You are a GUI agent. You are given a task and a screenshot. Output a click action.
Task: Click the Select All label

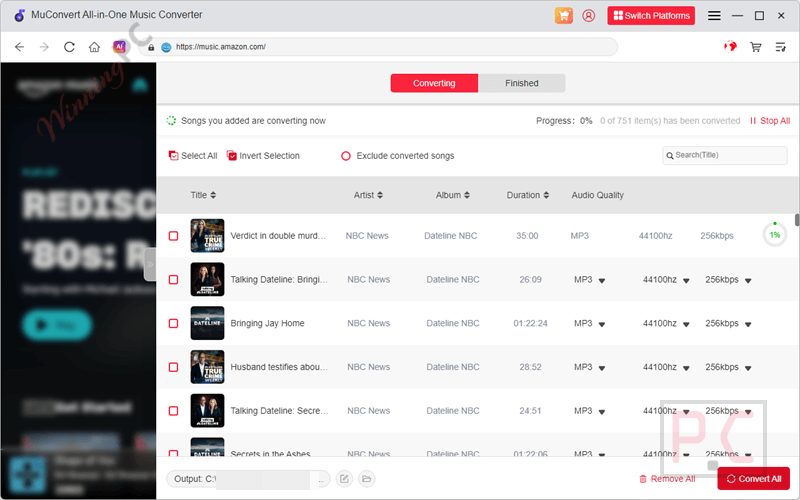[x=199, y=156]
